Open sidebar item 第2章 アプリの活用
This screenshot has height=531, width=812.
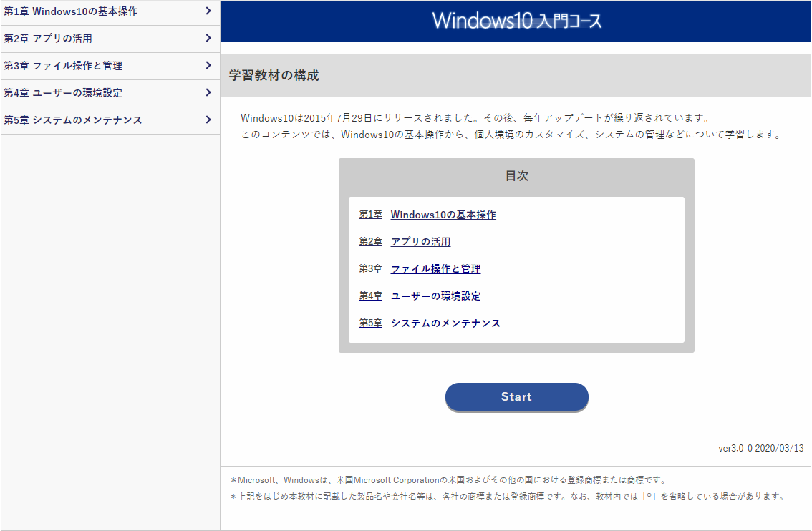110,39
